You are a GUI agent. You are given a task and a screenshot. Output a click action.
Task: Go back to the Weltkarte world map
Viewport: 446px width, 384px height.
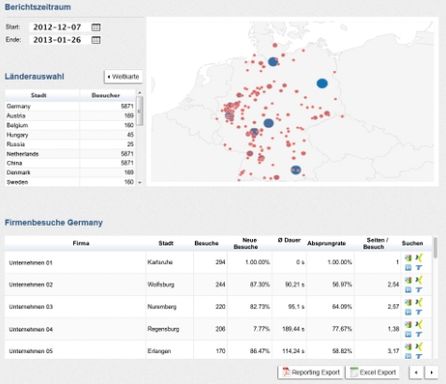(x=123, y=77)
